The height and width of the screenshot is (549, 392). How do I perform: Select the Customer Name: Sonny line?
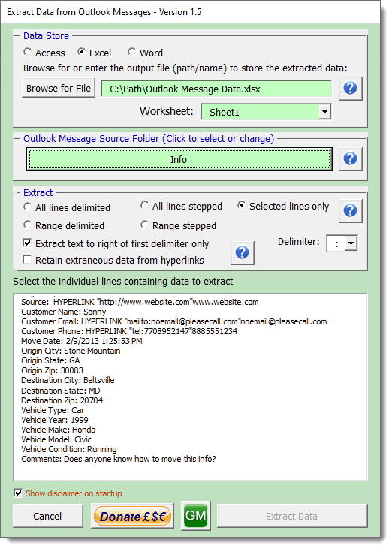point(63,312)
